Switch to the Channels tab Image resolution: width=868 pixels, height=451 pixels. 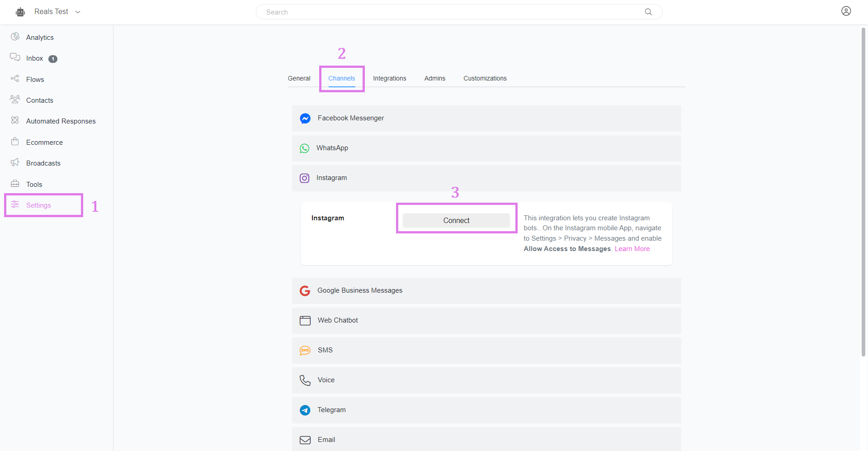tap(341, 78)
